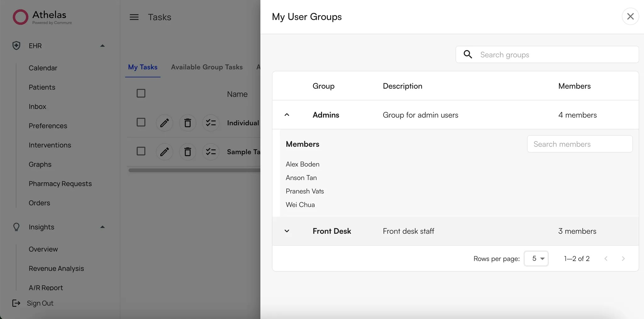Select the pencil edit icon for Individual task
Viewport: 644px width, 319px height.
click(164, 123)
